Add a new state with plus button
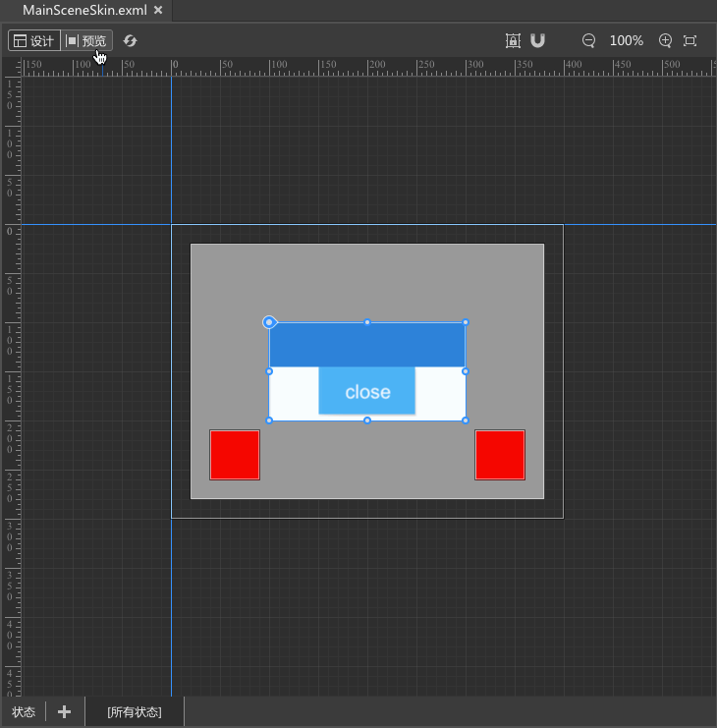 click(x=65, y=711)
